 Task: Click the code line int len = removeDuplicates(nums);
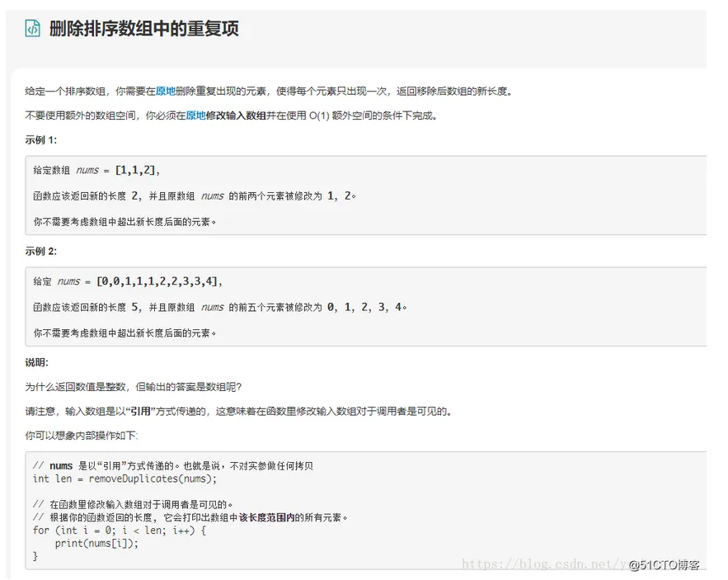point(124,479)
